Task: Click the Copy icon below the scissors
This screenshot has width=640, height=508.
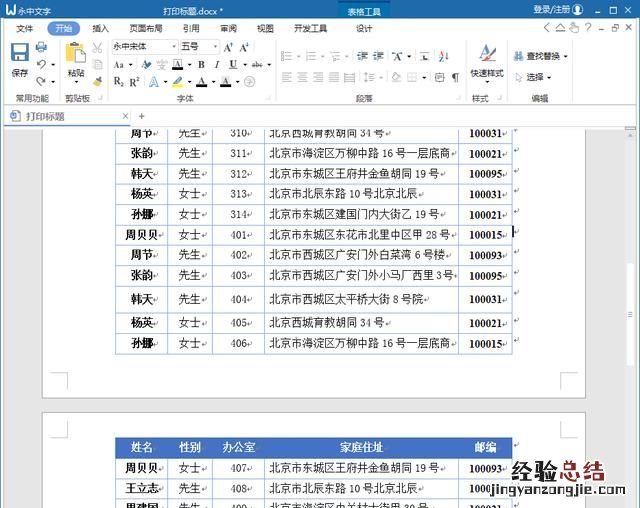Action: (x=97, y=64)
